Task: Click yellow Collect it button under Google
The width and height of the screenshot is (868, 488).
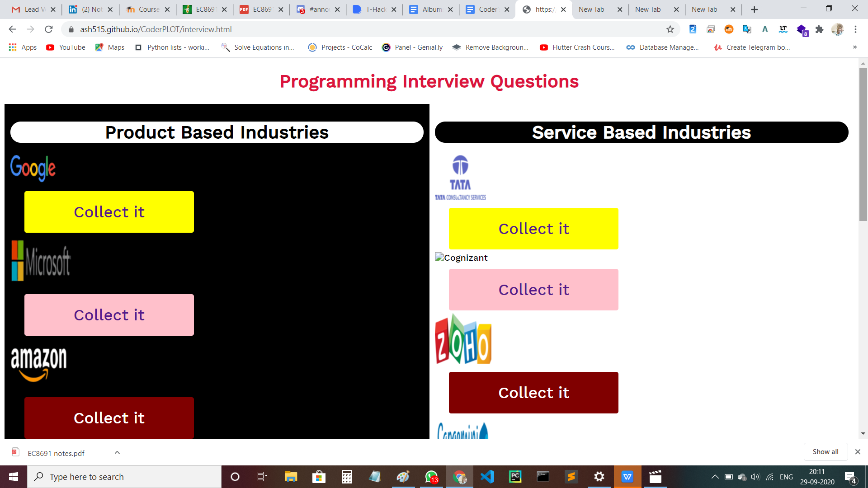Action: click(x=109, y=212)
